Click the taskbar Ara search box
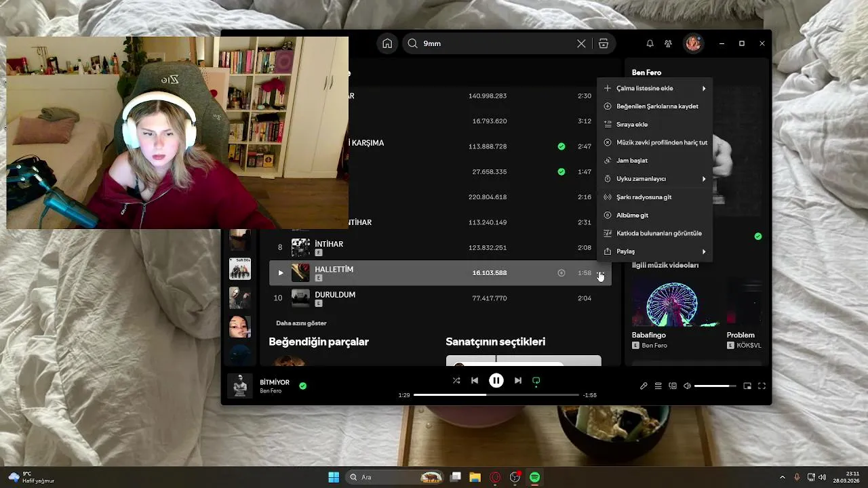The height and width of the screenshot is (488, 868). click(x=393, y=477)
